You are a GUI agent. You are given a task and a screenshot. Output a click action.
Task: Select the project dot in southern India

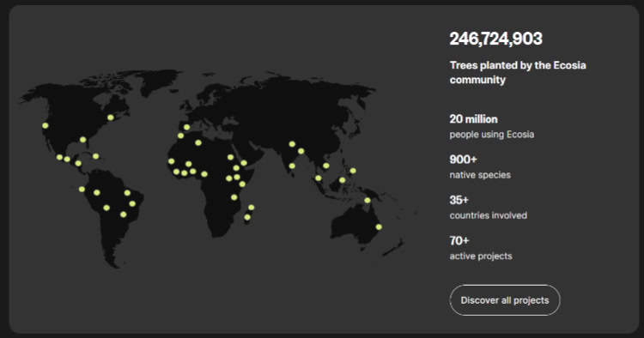tap(292, 166)
